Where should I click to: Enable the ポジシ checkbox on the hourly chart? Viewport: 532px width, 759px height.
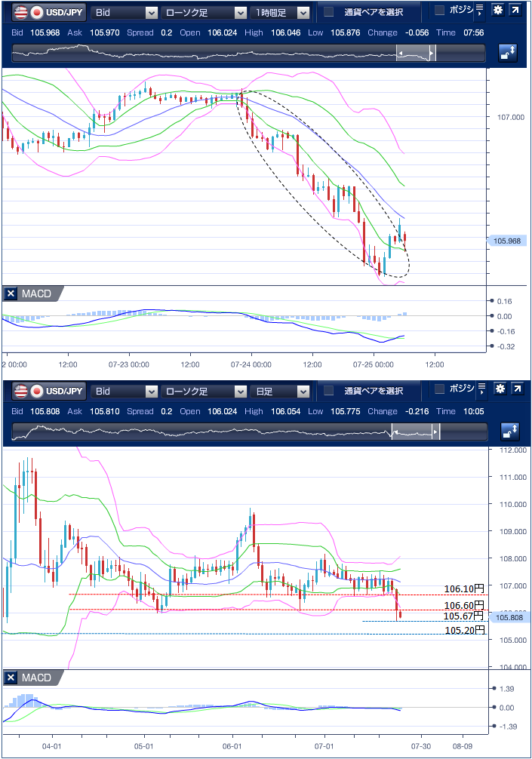pyautogui.click(x=440, y=10)
